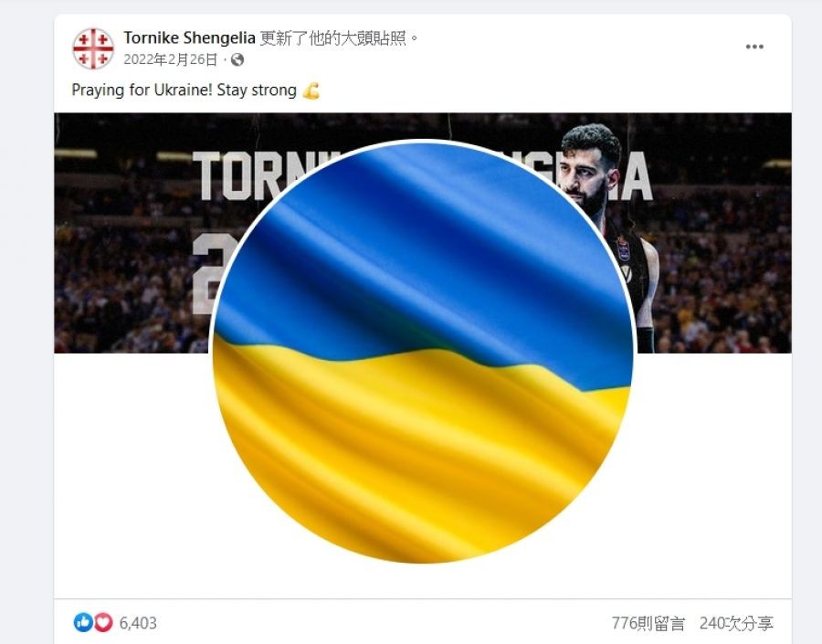Open the 2022年2月26日 post timestamp

[171, 59]
